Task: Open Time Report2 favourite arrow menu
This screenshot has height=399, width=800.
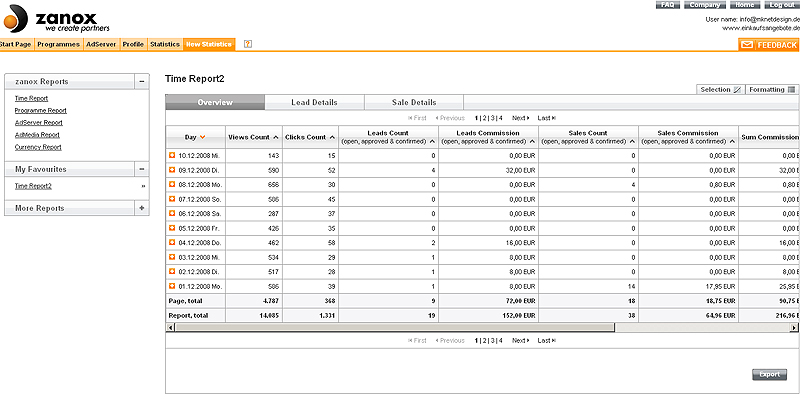Action: (143, 187)
